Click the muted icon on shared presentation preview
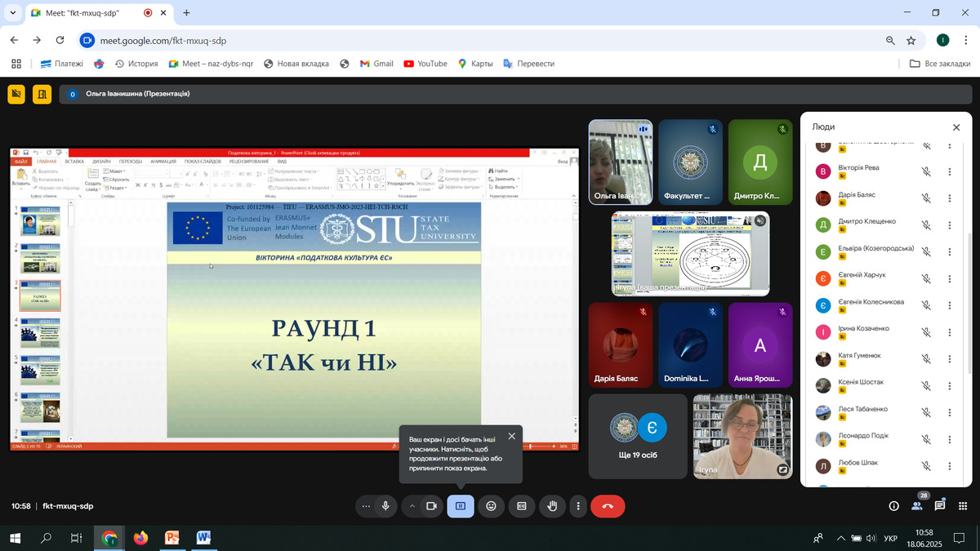The image size is (980, 551). [760, 220]
